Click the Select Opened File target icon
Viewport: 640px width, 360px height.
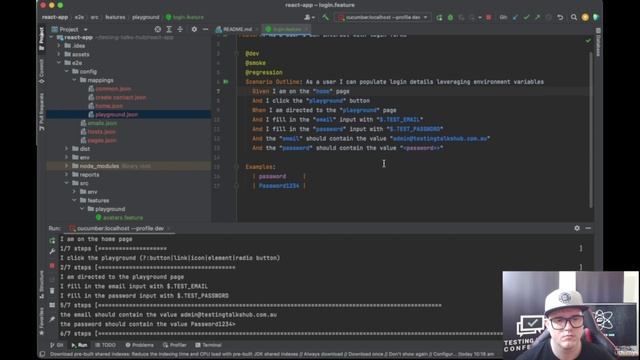pyautogui.click(x=158, y=29)
